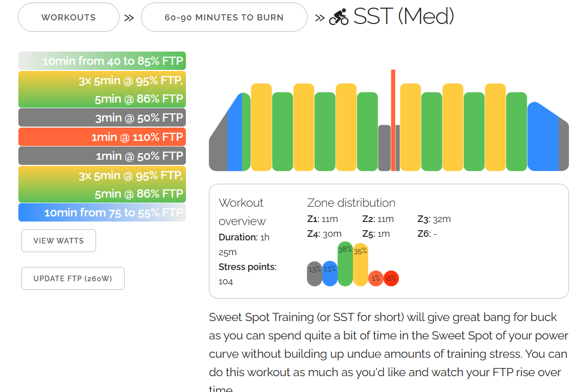
Task: Select the 1min @ 50% FTP step
Action: (x=102, y=156)
